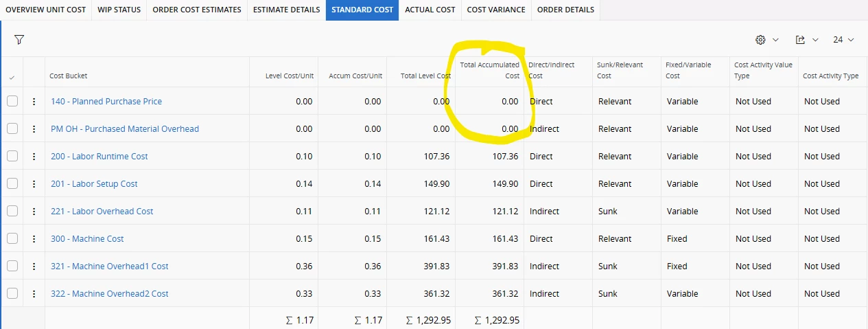
Task: Open PM OH - Purchased Material Overhead link
Action: pos(125,129)
